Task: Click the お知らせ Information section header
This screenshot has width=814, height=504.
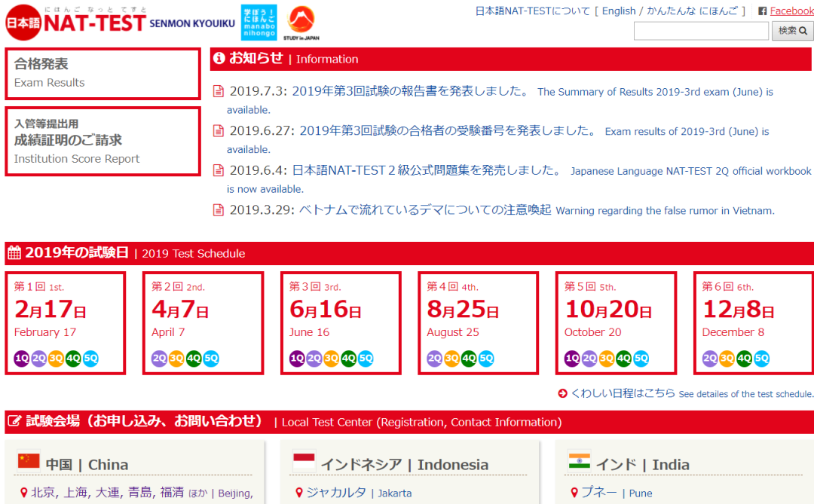Action: click(511, 59)
